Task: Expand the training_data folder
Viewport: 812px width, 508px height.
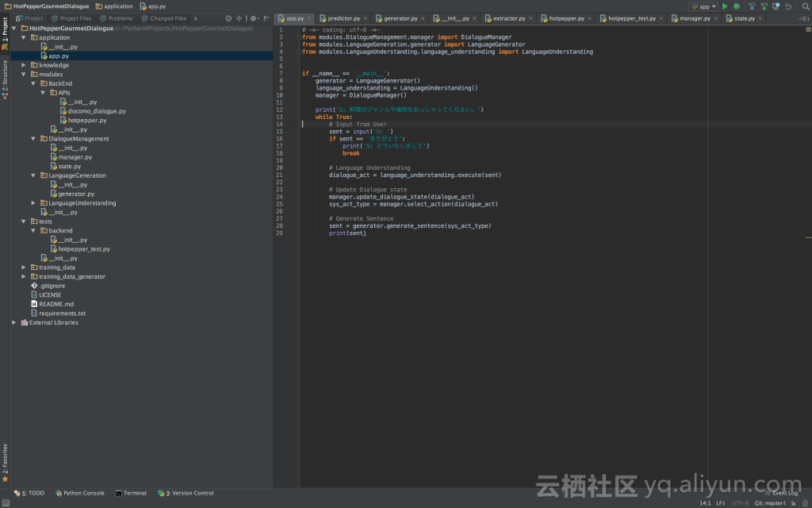Action: pyautogui.click(x=23, y=267)
